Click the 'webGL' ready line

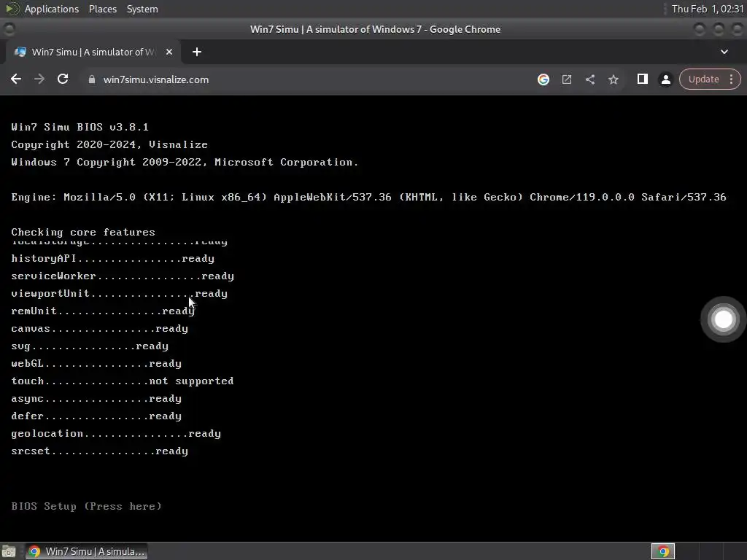point(96,364)
